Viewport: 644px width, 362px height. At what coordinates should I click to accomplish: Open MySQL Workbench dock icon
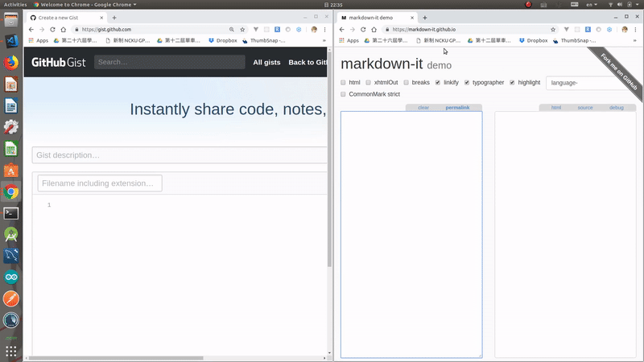11,256
